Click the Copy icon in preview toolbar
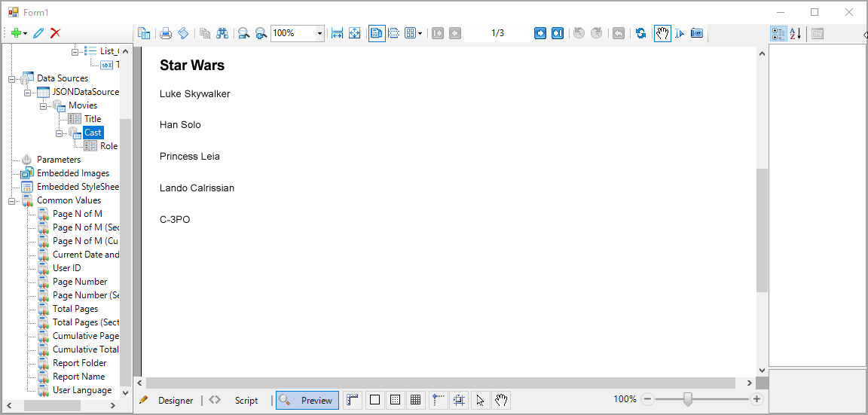Screen dimensions: 868x415 (205, 33)
